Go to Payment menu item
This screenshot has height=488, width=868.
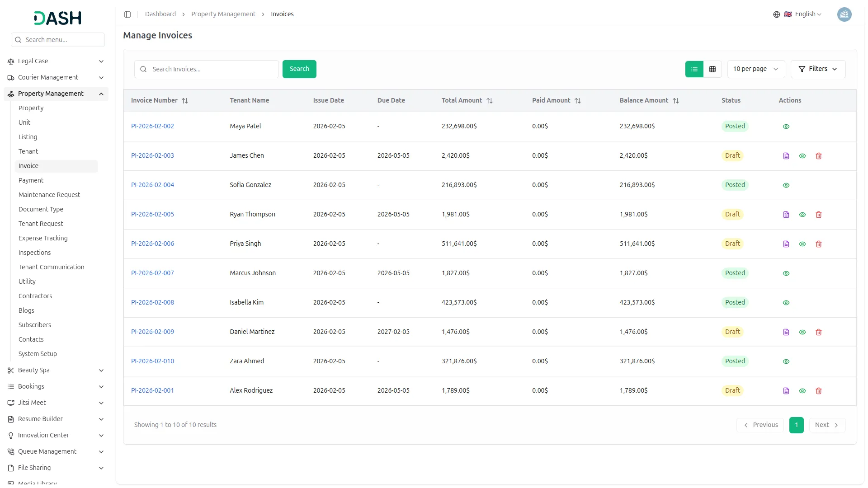pyautogui.click(x=31, y=180)
